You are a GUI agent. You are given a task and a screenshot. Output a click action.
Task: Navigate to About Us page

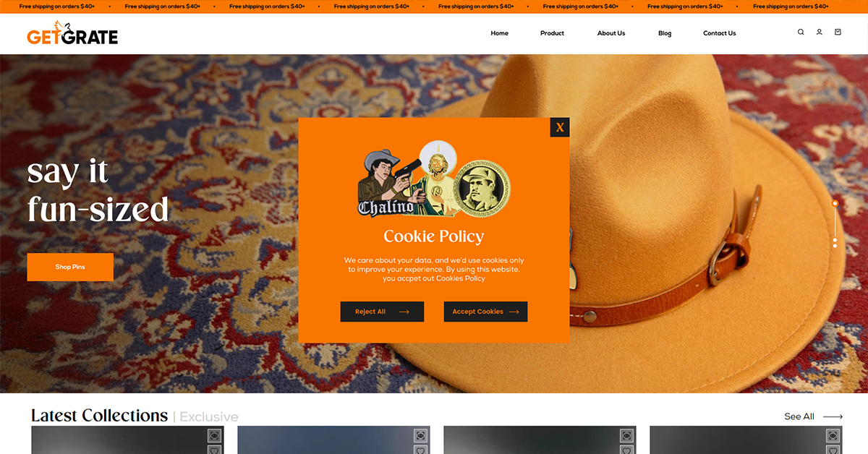611,33
